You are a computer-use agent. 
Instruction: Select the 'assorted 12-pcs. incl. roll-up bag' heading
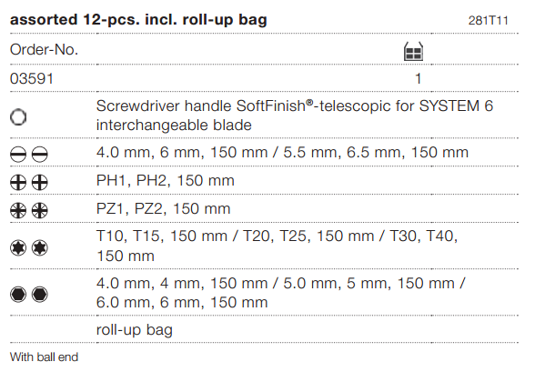[138, 19]
